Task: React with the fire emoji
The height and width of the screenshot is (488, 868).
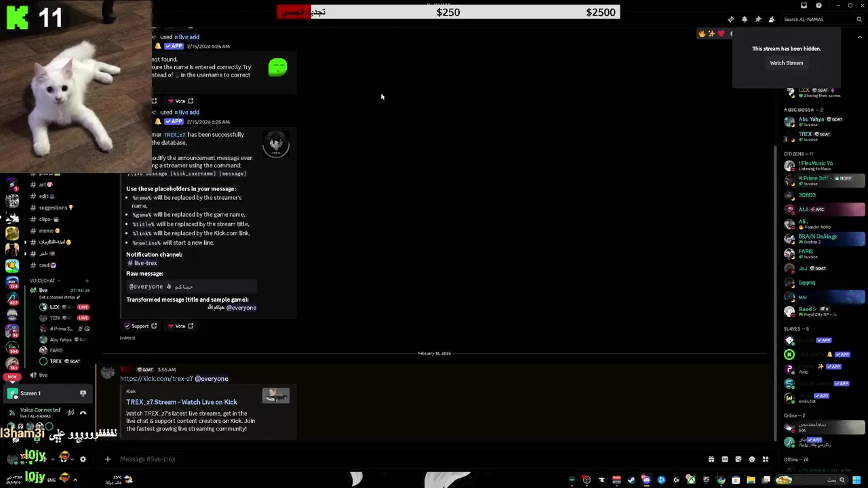Action: pyautogui.click(x=702, y=34)
